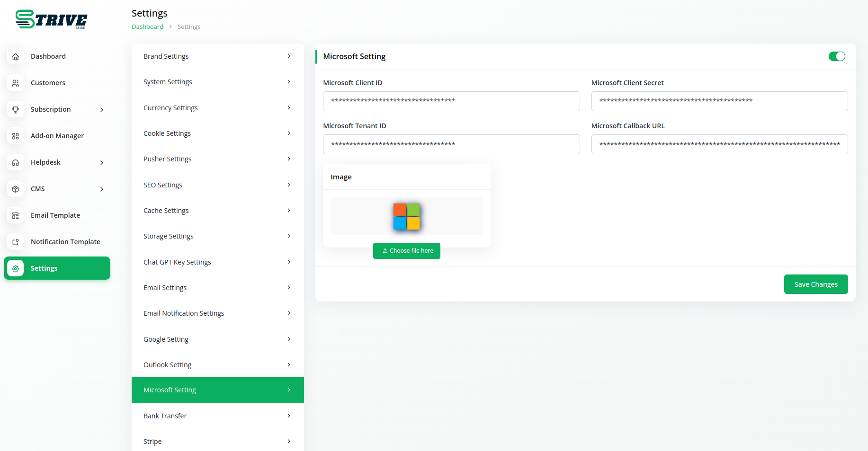The image size is (868, 451).
Task: Click the Customers people icon
Action: click(16, 83)
